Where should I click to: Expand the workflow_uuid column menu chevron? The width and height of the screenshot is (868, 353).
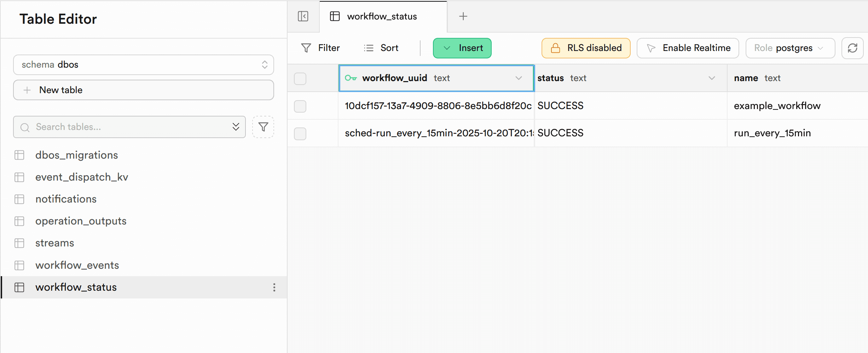pyautogui.click(x=519, y=78)
